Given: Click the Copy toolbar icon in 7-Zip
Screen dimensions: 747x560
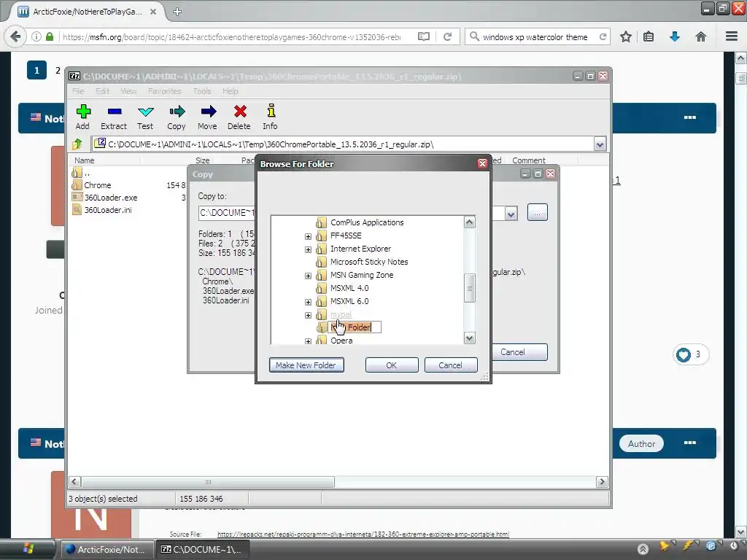Looking at the screenshot, I should coord(177,112).
